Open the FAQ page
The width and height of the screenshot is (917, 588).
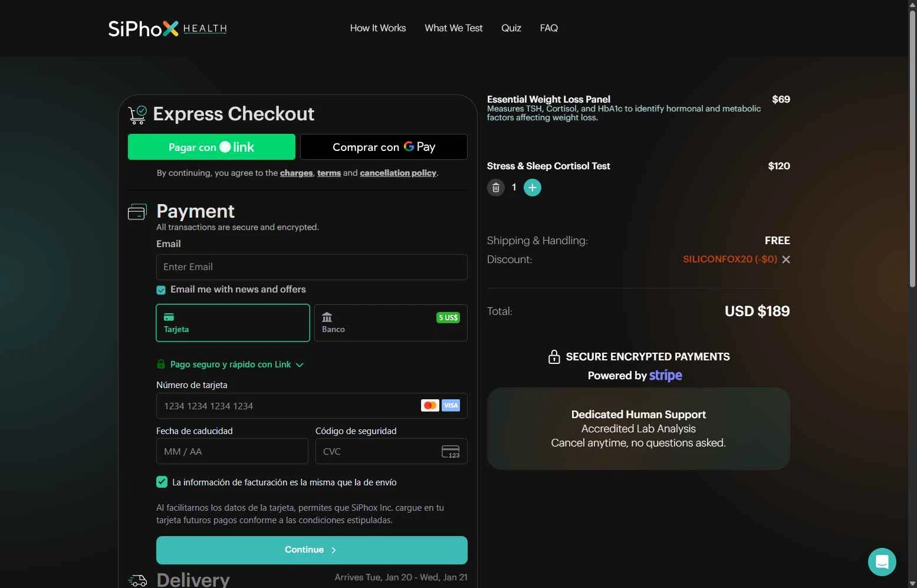coord(549,28)
